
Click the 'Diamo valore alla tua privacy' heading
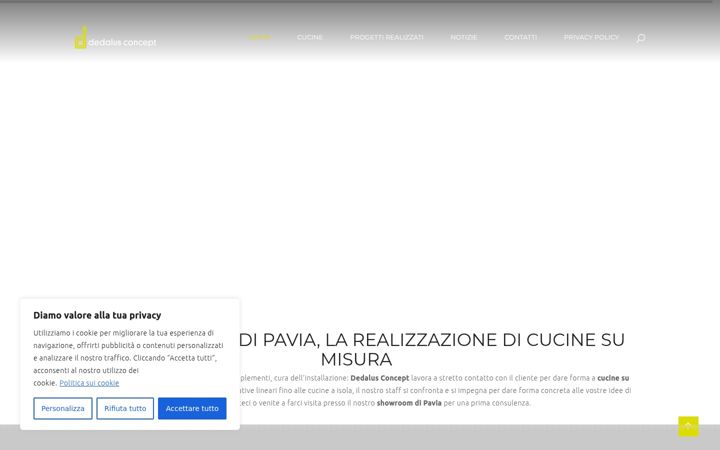click(97, 315)
